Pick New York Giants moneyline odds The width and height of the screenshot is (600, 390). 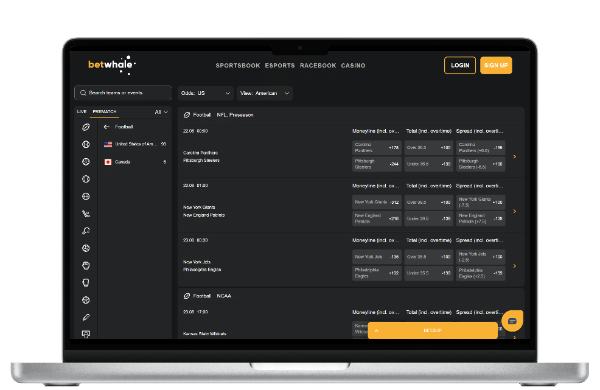[377, 202]
